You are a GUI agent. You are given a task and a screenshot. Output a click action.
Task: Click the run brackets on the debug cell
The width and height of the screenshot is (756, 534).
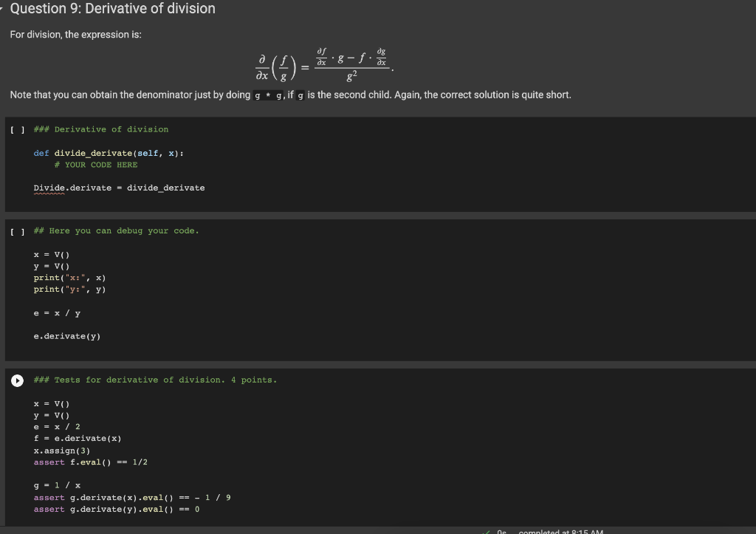point(14,230)
